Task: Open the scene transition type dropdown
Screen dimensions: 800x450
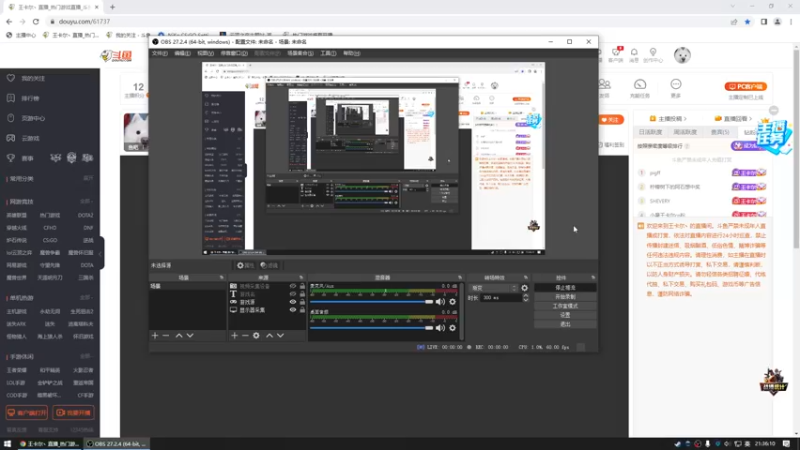Action: click(493, 288)
